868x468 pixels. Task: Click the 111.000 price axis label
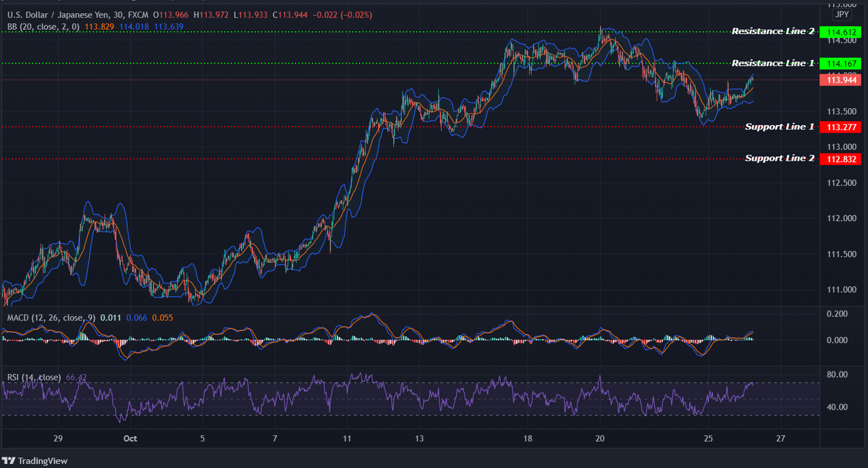[x=841, y=290]
